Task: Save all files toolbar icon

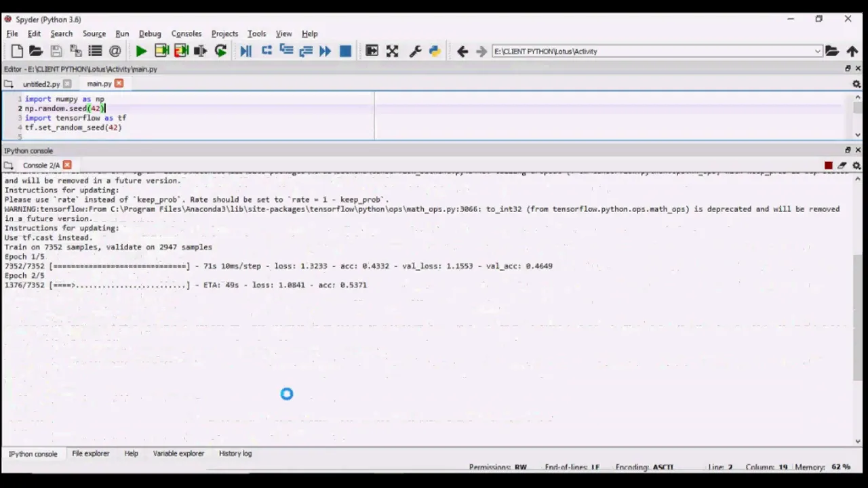Action: pyautogui.click(x=75, y=51)
